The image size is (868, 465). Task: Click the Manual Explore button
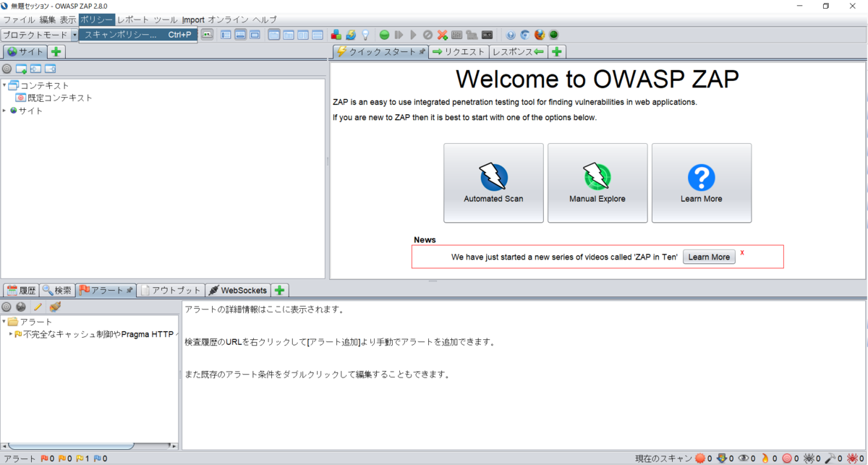[x=597, y=183]
